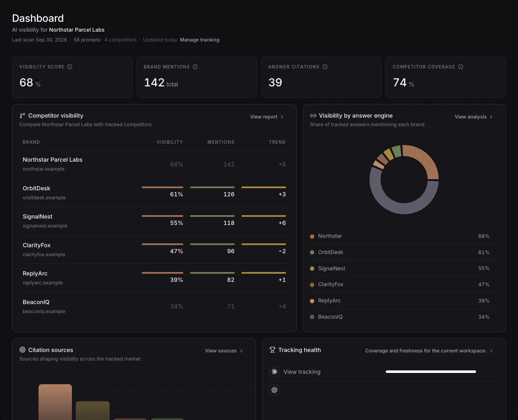This screenshot has width=518, height=420.
Task: Click ClarityFox's −2 trend value
Action: pos(282,251)
